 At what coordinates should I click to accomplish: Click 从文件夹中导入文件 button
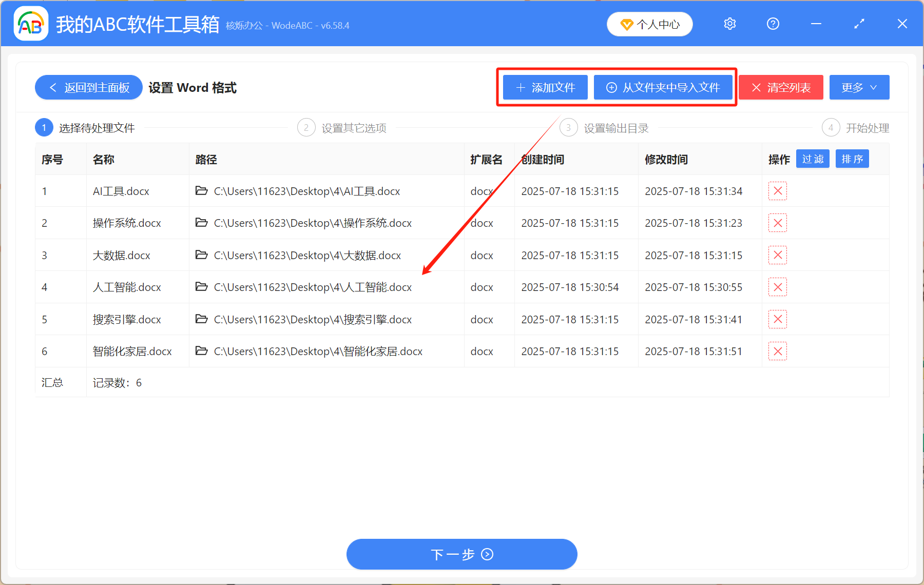663,87
